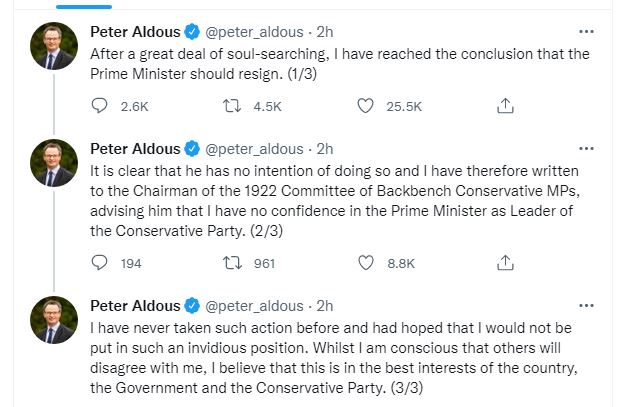Click verified badge on third tweet
The height and width of the screenshot is (407, 626).
click(192, 305)
